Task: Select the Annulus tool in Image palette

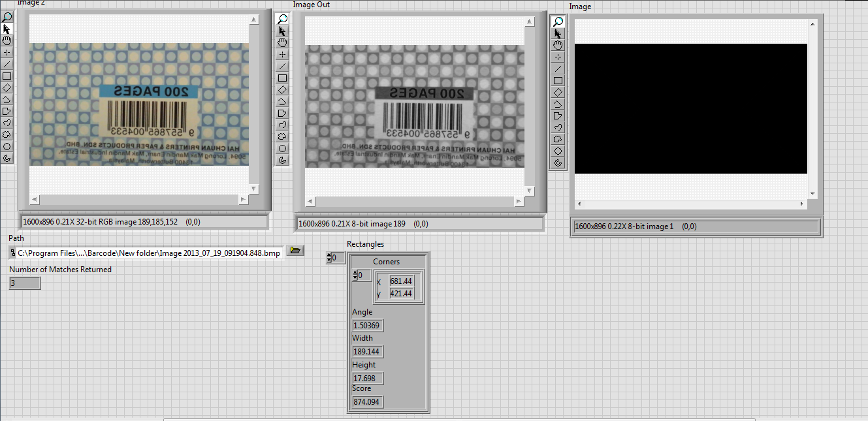Action: [558, 163]
